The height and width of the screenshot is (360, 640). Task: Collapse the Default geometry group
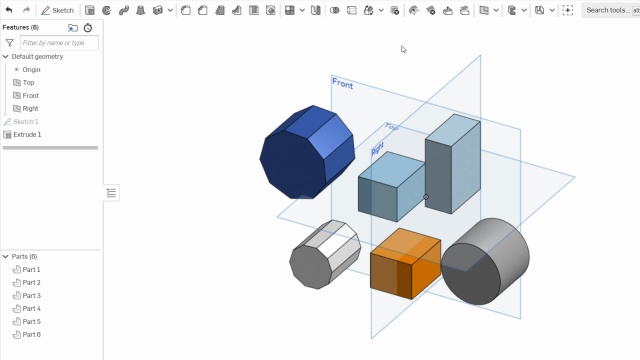5,56
